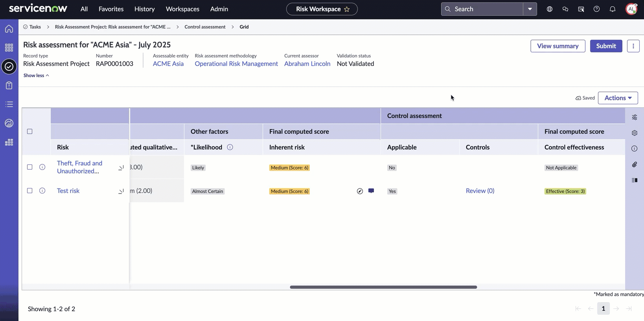
Task: Open the side panel layout icon below the paperclip
Action: point(635,180)
